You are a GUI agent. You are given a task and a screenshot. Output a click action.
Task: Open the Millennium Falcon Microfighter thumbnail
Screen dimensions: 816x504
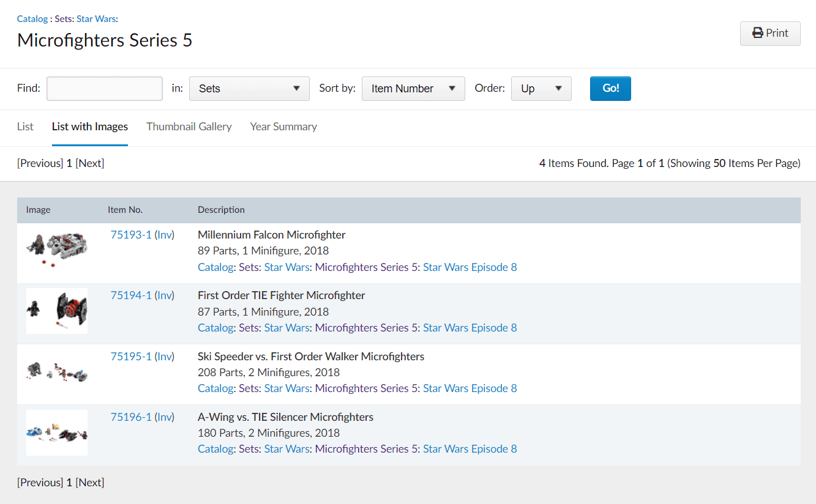tap(57, 250)
